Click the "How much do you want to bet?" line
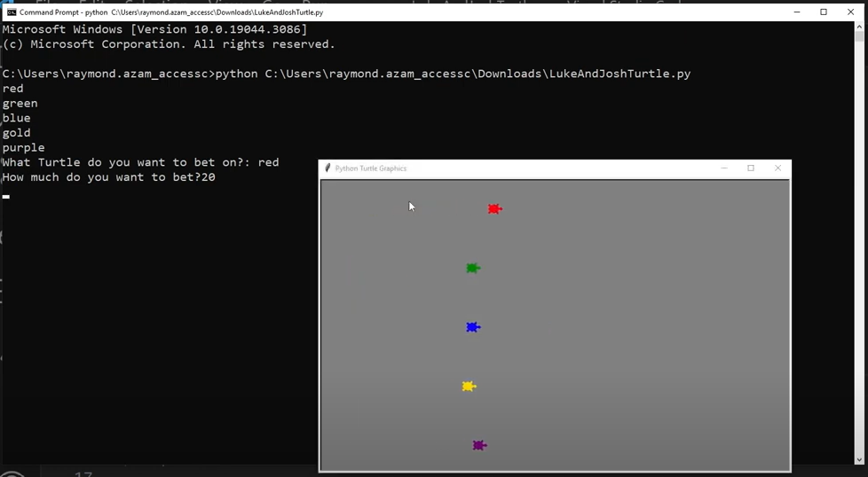 [108, 177]
